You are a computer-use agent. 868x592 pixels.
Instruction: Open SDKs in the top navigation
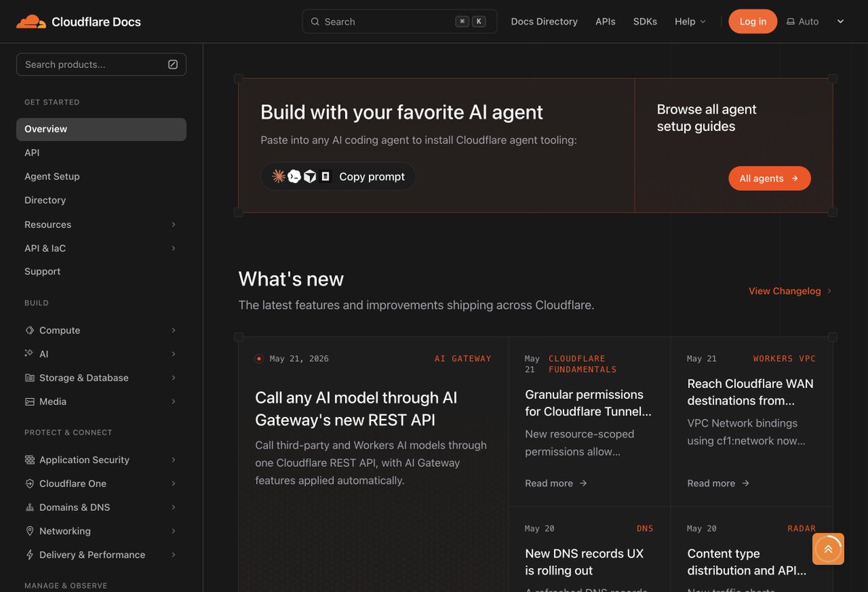[645, 22]
